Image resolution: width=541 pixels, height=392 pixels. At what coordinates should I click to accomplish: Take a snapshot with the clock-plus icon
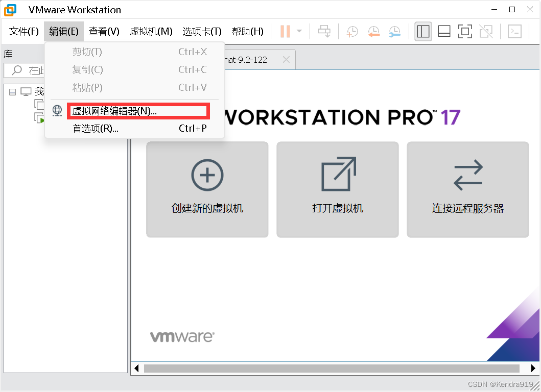[x=352, y=31]
